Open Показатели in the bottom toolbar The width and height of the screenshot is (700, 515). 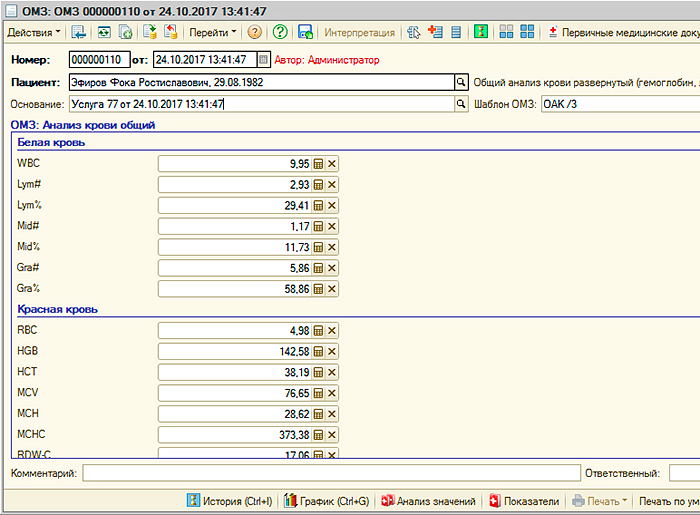tap(525, 501)
